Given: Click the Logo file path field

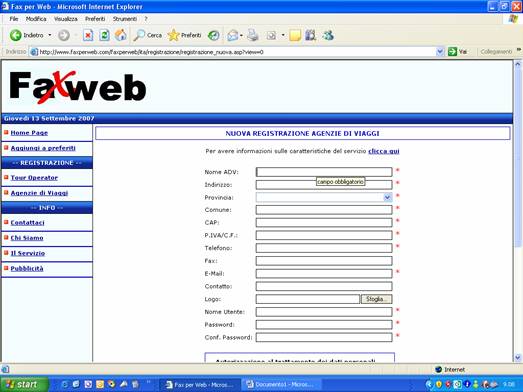Looking at the screenshot, I should coord(308,299).
